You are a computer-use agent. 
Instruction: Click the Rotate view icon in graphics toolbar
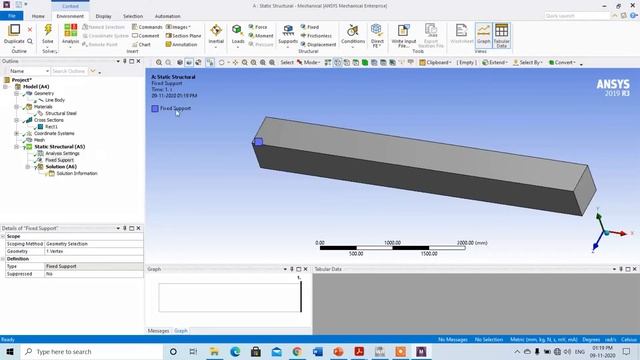click(222, 62)
